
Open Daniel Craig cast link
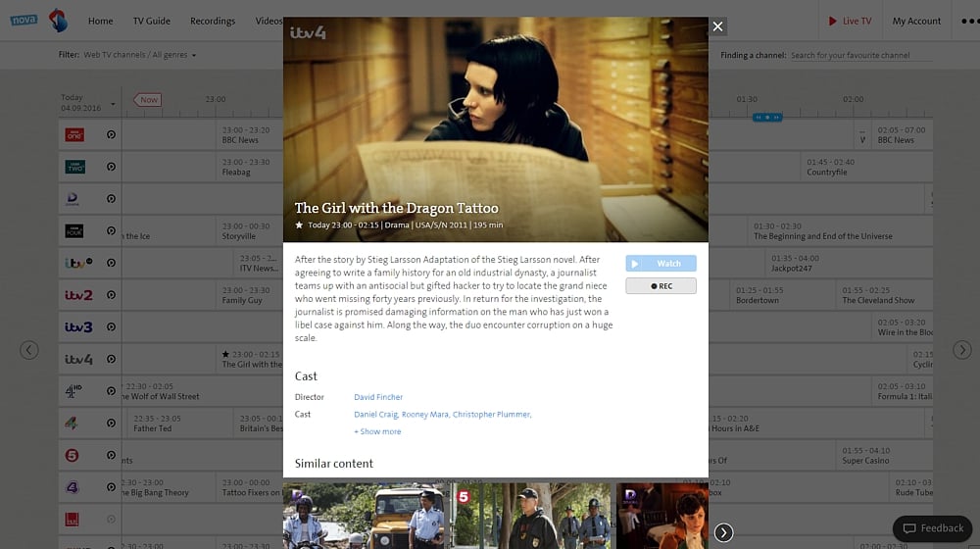tap(375, 414)
